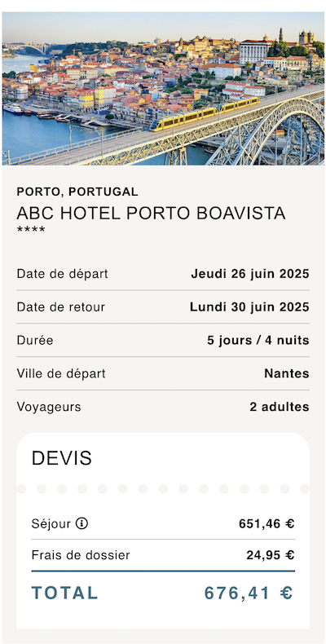Click the Séjour price 651,46 €
Viewport: 326px width, 644px height.
click(x=267, y=524)
